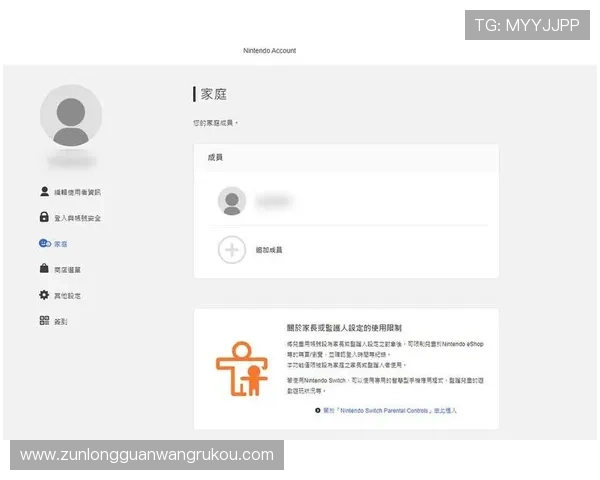The height and width of the screenshot is (480, 600).
Task: Click the plus circle to add member
Action: (x=232, y=250)
